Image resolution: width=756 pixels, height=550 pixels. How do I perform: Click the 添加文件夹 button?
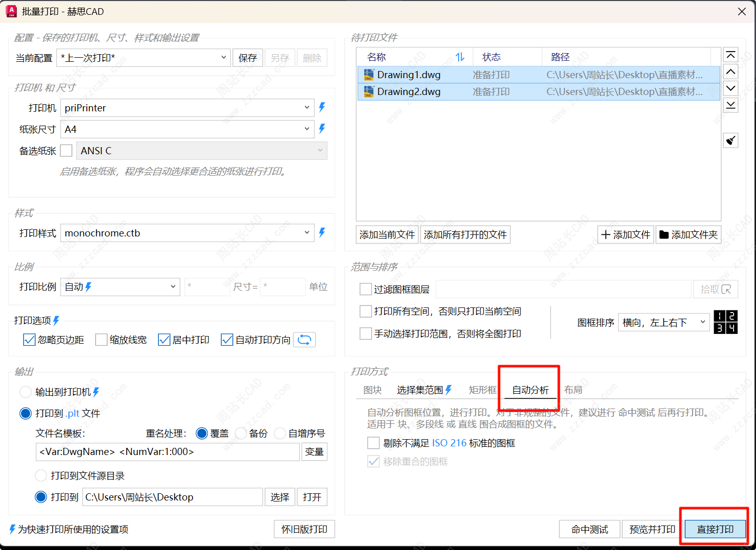click(x=688, y=235)
